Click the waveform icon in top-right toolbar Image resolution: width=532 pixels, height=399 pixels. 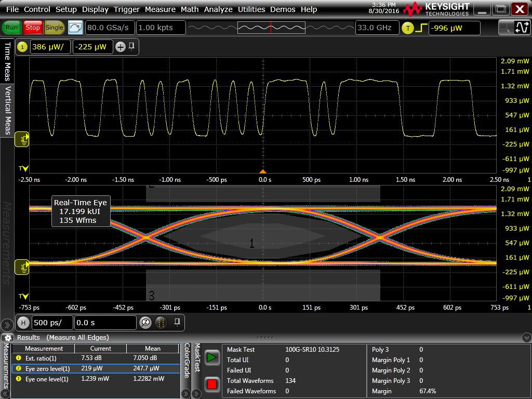click(521, 28)
